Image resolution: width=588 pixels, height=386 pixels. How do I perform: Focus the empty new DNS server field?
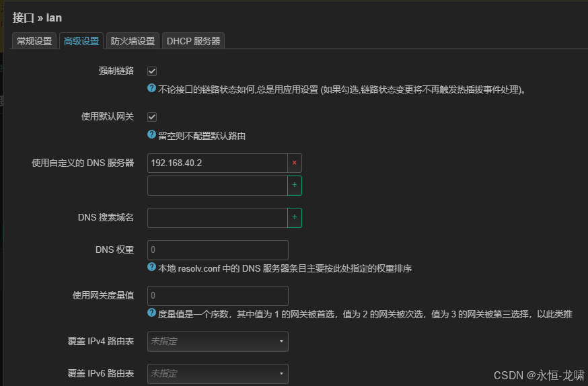[x=217, y=186]
